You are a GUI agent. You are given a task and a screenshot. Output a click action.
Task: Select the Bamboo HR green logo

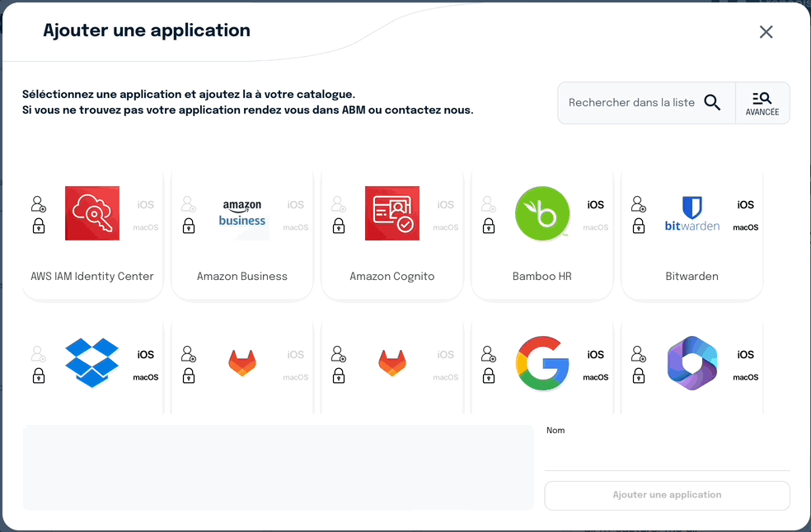(542, 213)
